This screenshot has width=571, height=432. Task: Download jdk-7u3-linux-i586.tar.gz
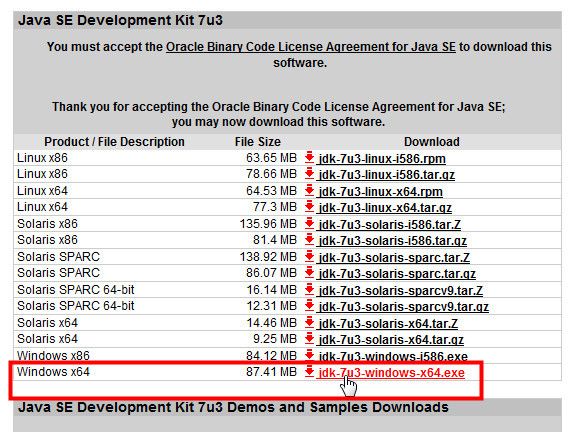[387, 175]
